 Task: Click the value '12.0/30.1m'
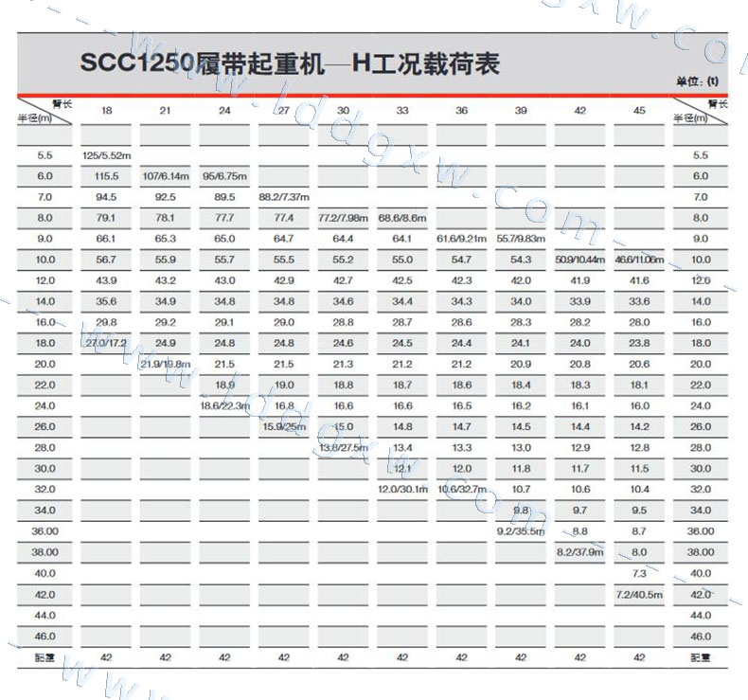[402, 490]
